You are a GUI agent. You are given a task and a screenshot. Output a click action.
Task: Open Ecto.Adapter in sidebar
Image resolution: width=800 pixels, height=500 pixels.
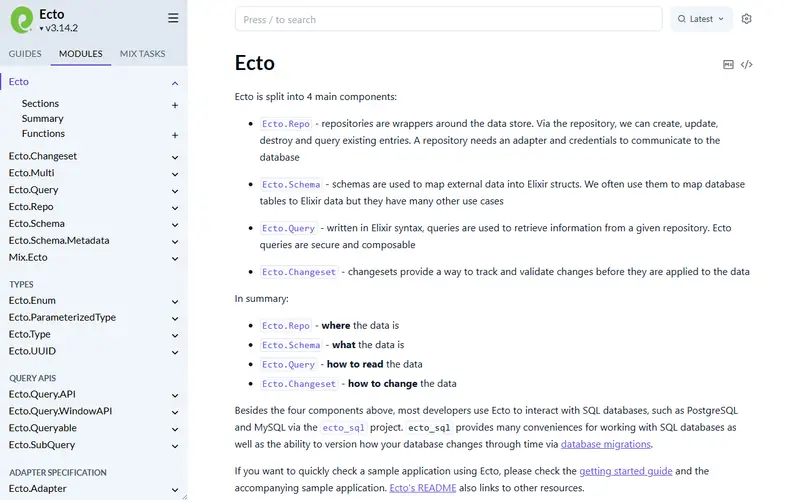click(38, 489)
